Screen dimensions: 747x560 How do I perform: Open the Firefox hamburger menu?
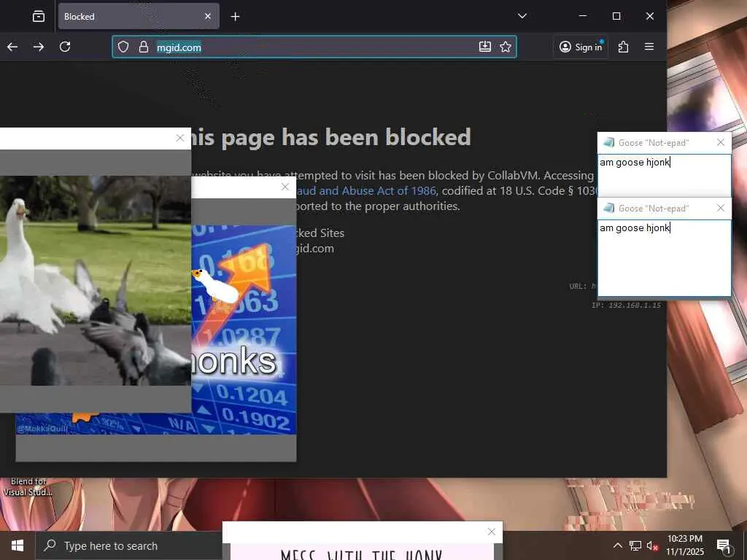(649, 47)
